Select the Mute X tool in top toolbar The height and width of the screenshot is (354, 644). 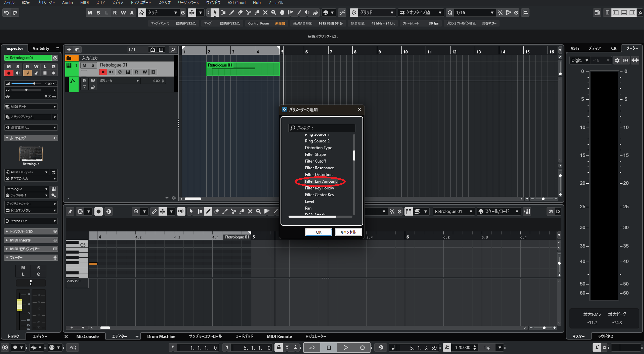point(265,13)
